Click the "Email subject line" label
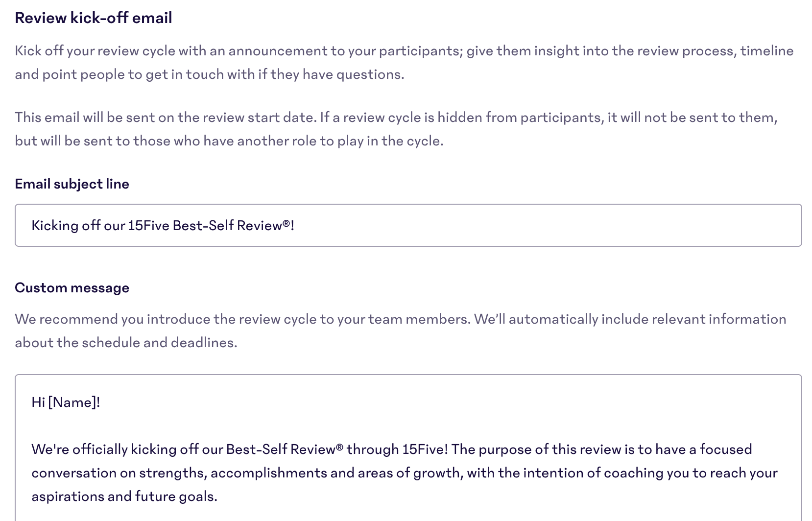 72,184
